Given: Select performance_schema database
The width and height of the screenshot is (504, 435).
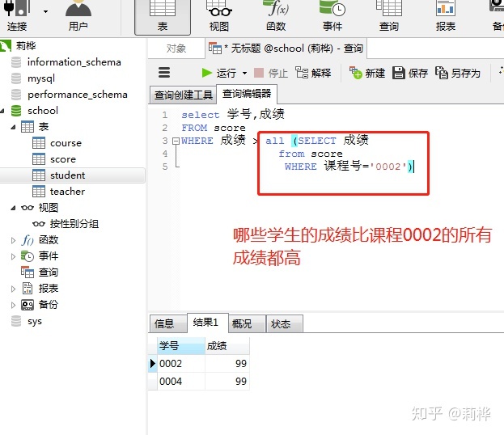Looking at the screenshot, I should [x=77, y=95].
